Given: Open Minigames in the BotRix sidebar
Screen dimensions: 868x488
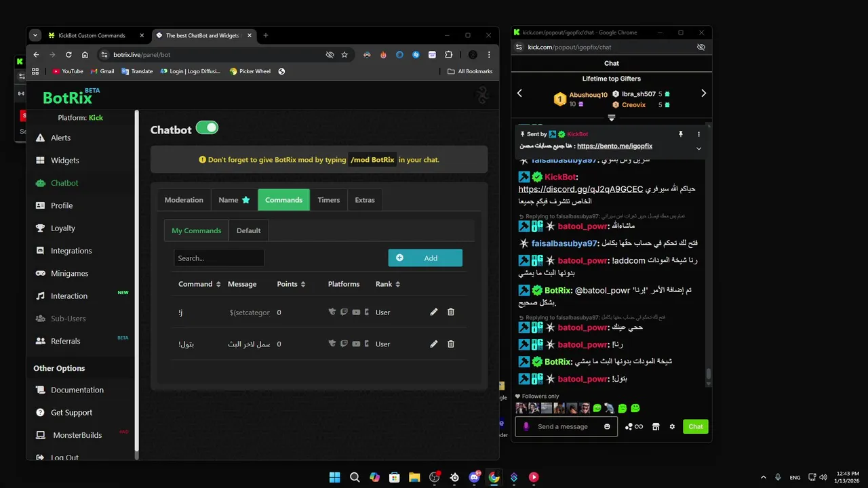Looking at the screenshot, I should pyautogui.click(x=69, y=273).
